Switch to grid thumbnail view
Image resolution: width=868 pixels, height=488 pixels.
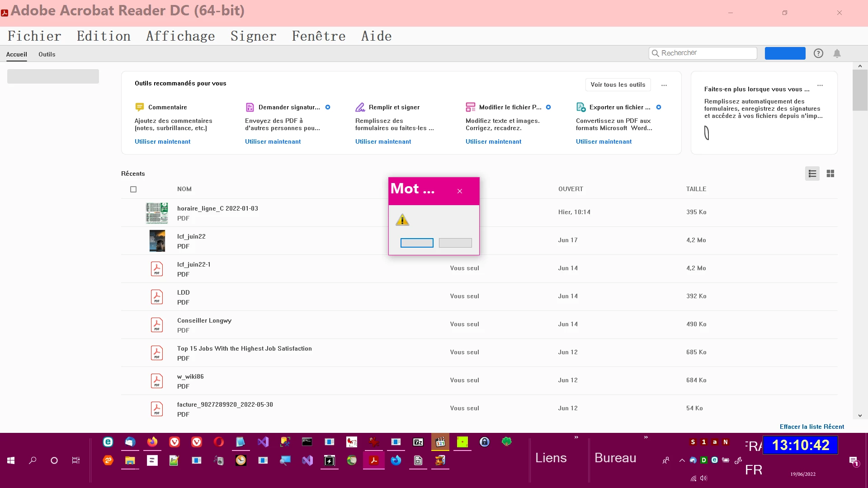click(x=830, y=174)
